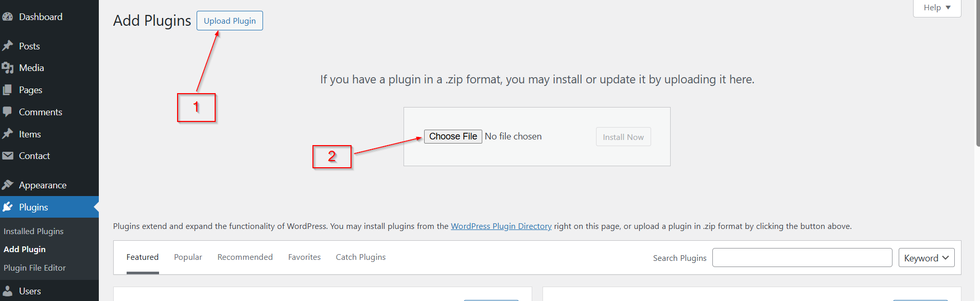Screen dimensions: 980x301
Task: Switch to the Popular plugins tab
Action: tap(187, 257)
